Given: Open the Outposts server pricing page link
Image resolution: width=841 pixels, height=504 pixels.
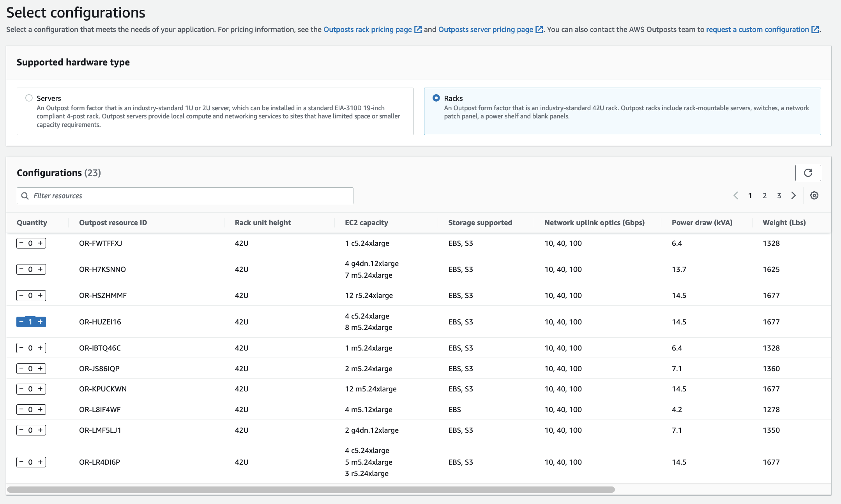Looking at the screenshot, I should pos(486,30).
